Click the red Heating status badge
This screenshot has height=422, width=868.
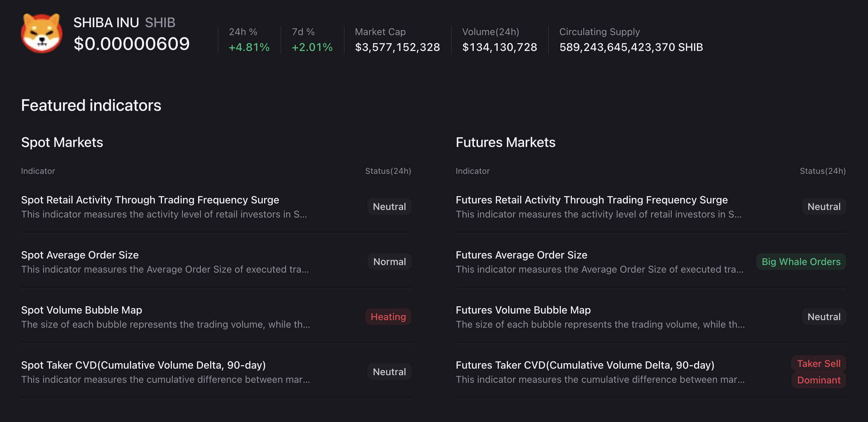pyautogui.click(x=388, y=317)
